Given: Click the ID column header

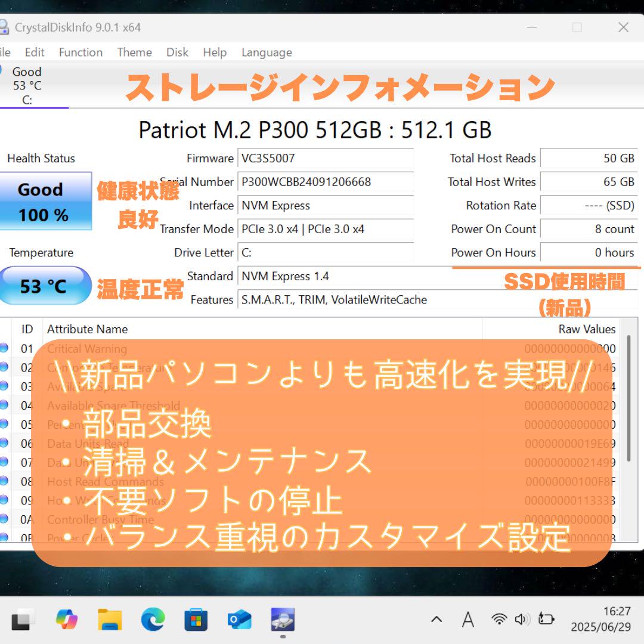Looking at the screenshot, I should coord(27,329).
